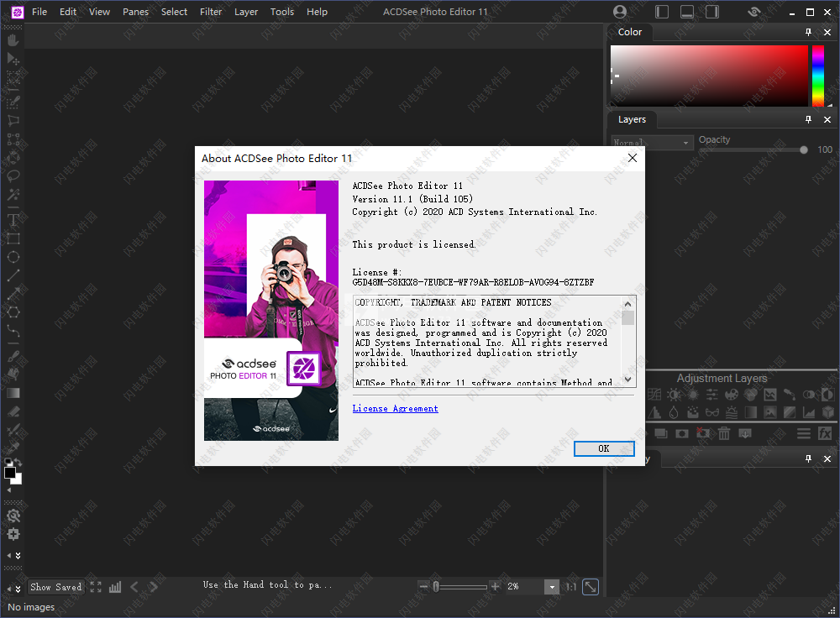Open the Filter menu
The height and width of the screenshot is (618, 840).
pyautogui.click(x=211, y=12)
